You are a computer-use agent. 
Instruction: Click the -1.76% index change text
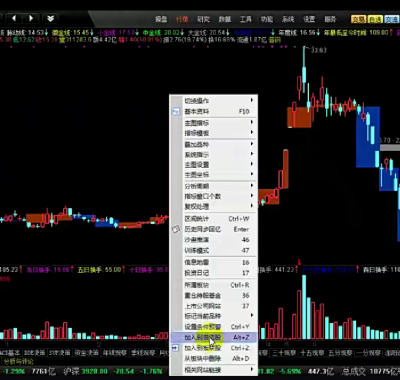coord(151,371)
